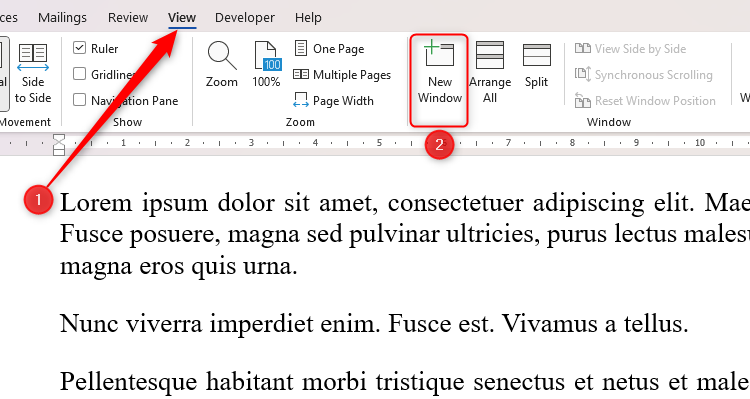Click the first-line indent marker on ruler
Screen dimensions: 750x399
[59, 139]
